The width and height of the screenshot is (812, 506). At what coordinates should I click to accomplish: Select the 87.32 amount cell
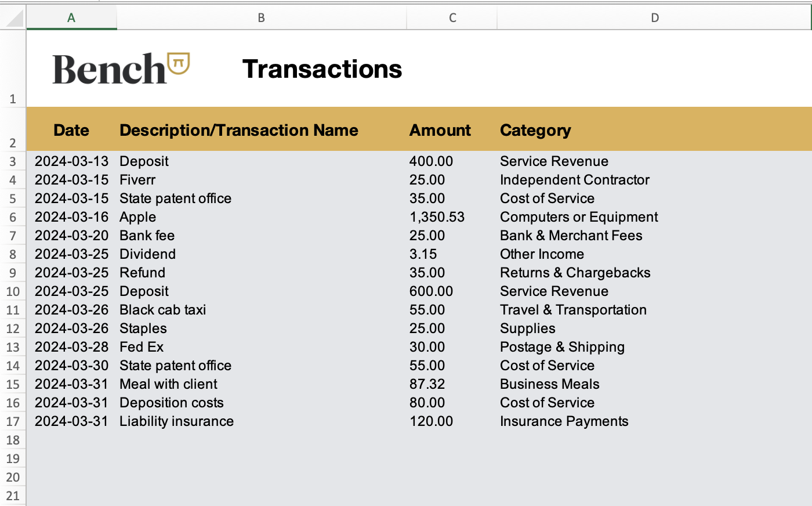tap(427, 384)
